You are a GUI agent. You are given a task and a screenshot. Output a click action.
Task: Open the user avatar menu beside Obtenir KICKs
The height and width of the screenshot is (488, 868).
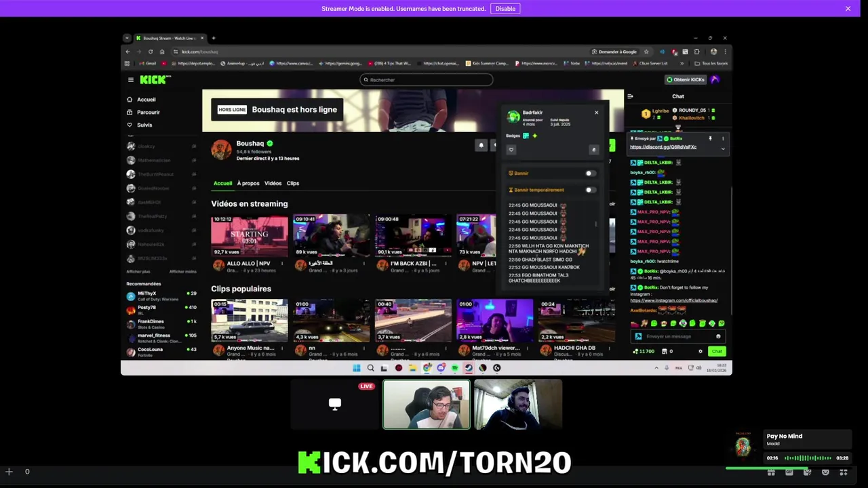click(715, 80)
